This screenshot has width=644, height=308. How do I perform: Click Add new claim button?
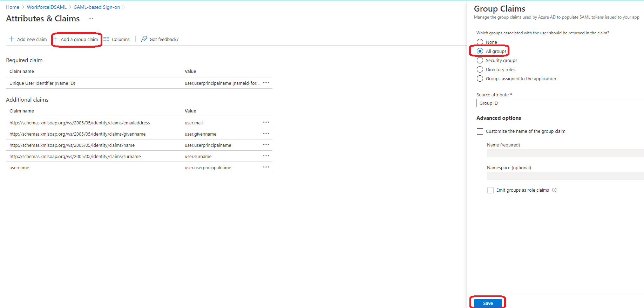point(28,39)
